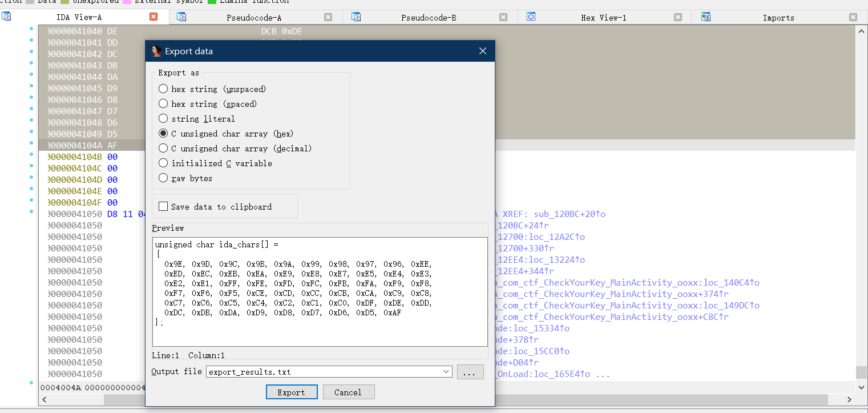
Task: Follow the XREF sub_120BC+20 link
Action: [x=570, y=214]
